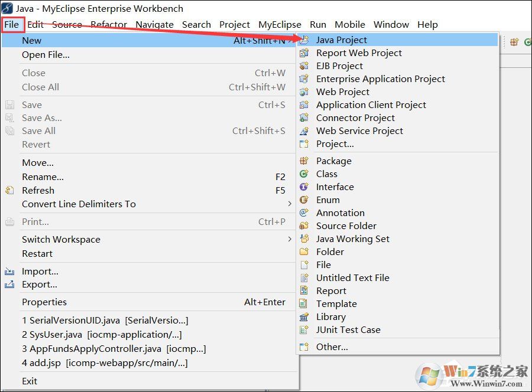Choose Properties in the File menu

tap(44, 302)
